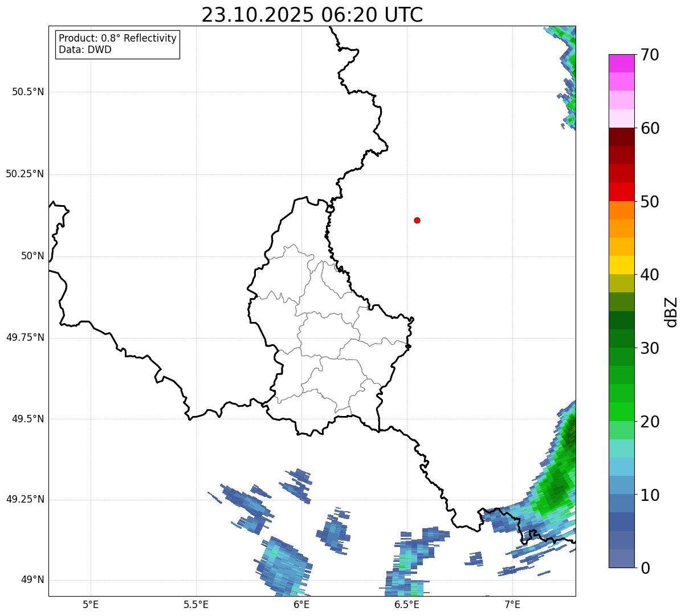Pick the dark slate-blue swatch at 0 dBZ

tap(621, 558)
